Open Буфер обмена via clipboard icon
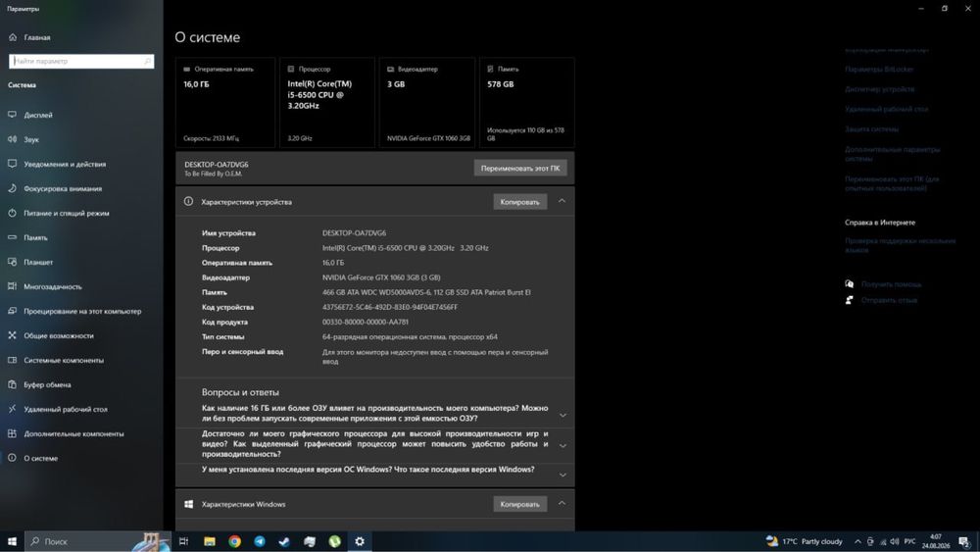 click(13, 384)
